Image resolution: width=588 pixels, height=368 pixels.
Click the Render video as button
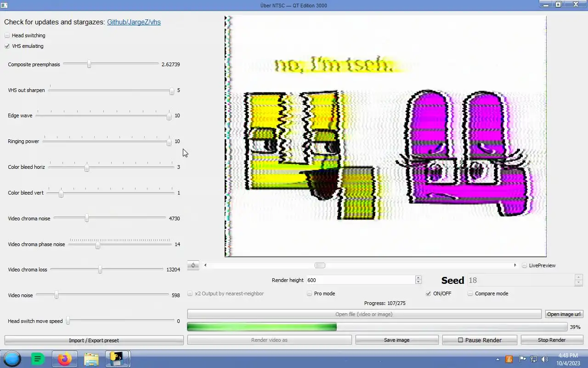tap(269, 340)
